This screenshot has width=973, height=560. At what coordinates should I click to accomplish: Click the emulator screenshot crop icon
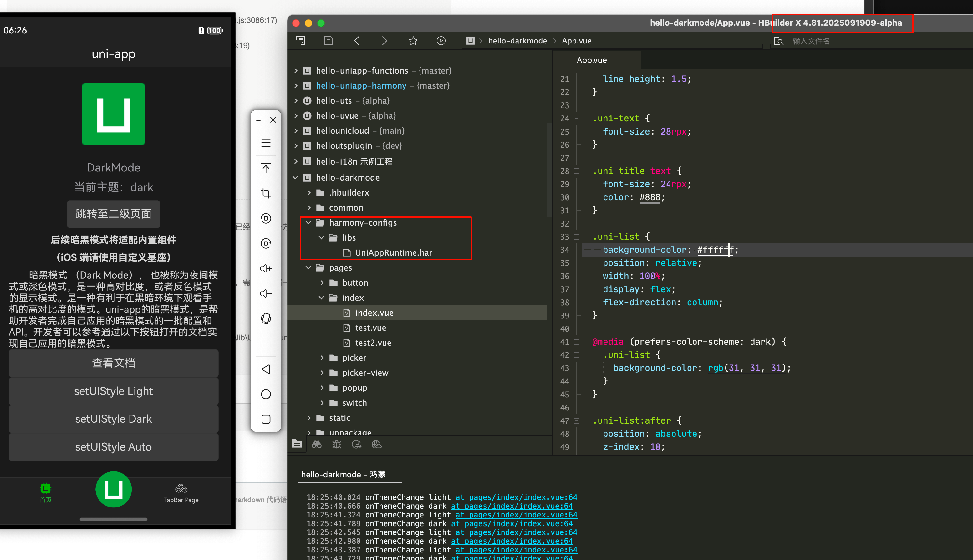tap(266, 193)
